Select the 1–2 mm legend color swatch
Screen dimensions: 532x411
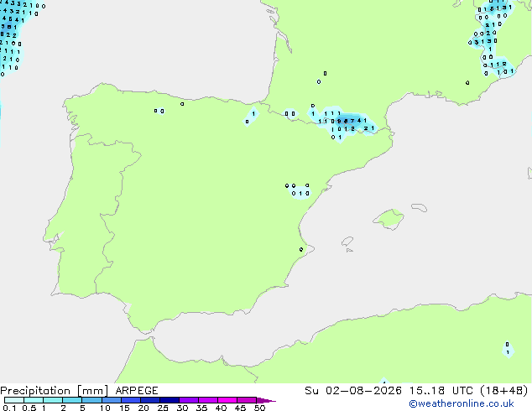pyautogui.click(x=53, y=400)
